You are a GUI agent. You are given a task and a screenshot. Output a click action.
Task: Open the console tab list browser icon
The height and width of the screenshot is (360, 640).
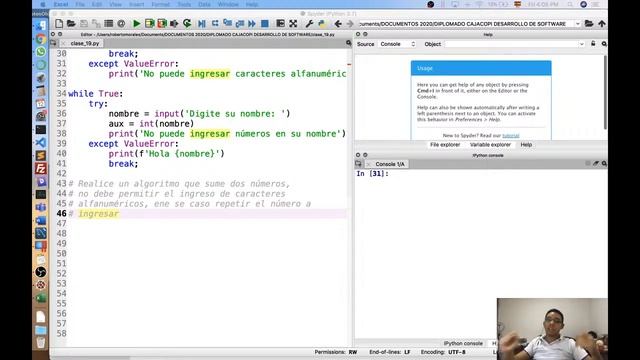pos(358,164)
